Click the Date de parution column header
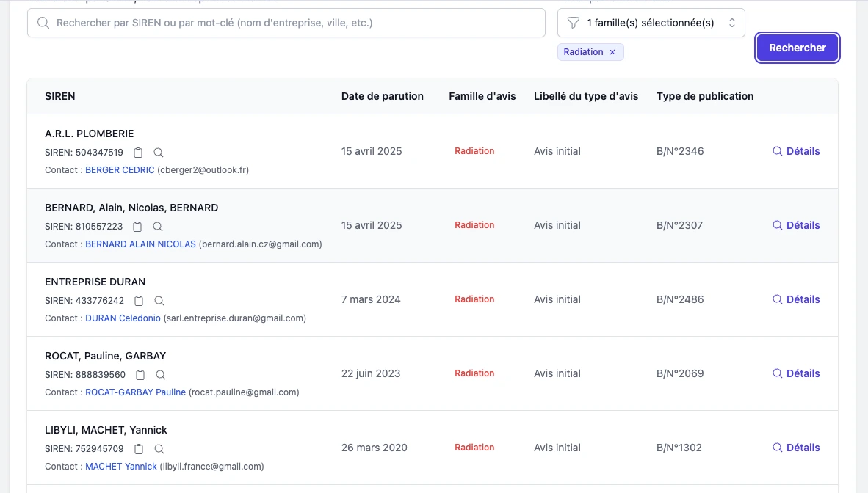 383,96
